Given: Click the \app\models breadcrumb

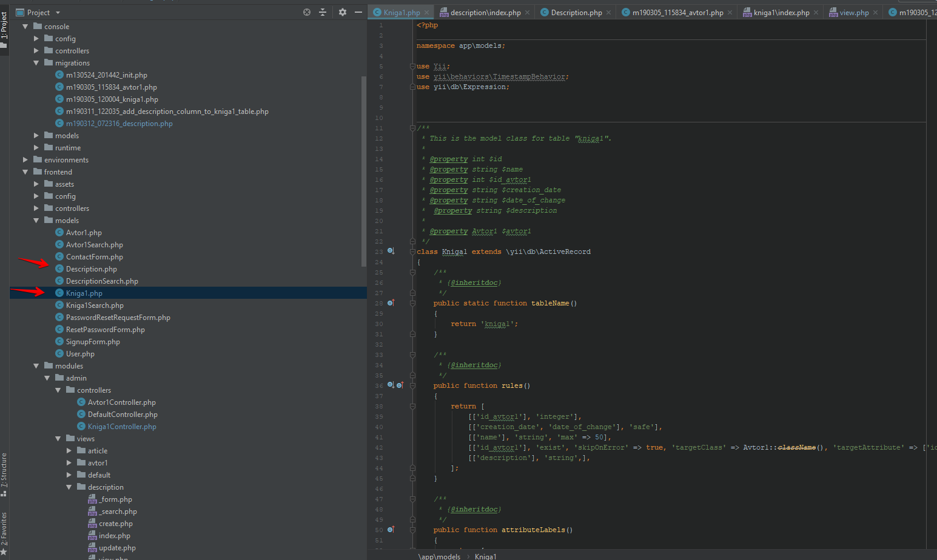Looking at the screenshot, I should [x=439, y=556].
